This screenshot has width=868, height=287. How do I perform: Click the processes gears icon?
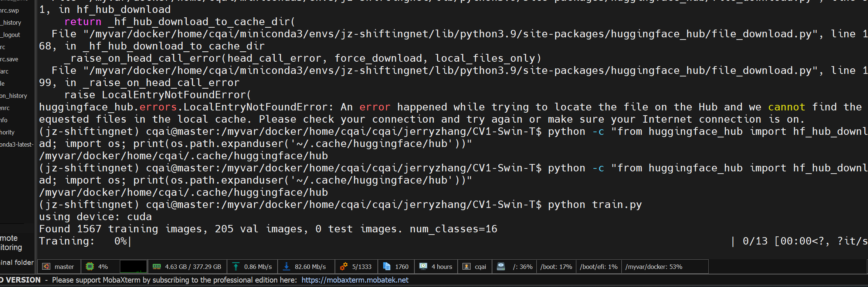[x=344, y=266]
